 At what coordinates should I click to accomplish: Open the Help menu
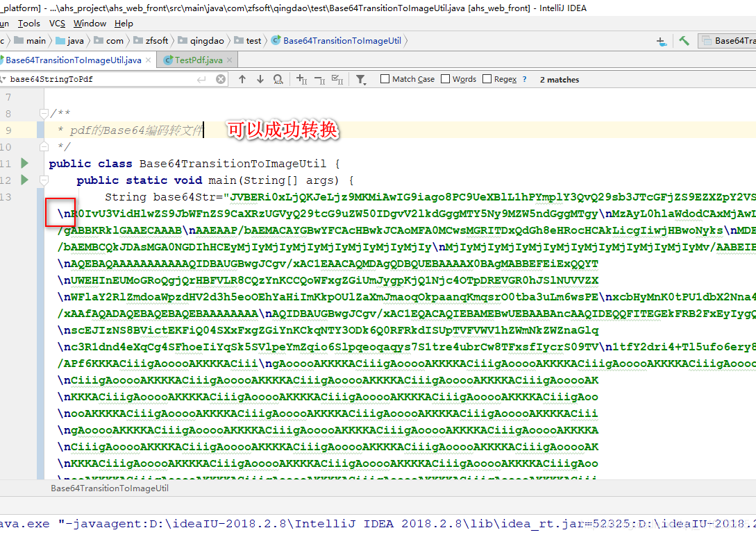click(x=124, y=24)
